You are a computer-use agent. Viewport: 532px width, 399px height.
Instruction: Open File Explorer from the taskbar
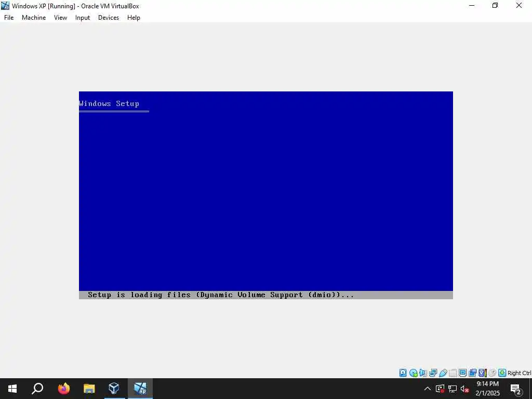89,389
